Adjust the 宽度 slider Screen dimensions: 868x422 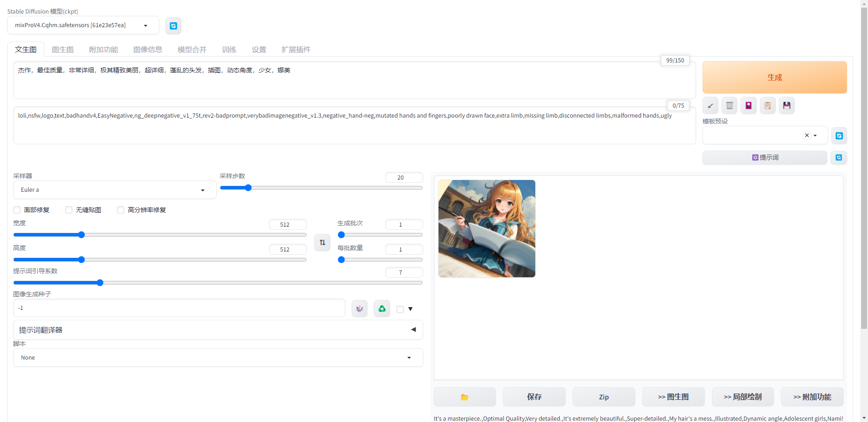pyautogui.click(x=160, y=235)
